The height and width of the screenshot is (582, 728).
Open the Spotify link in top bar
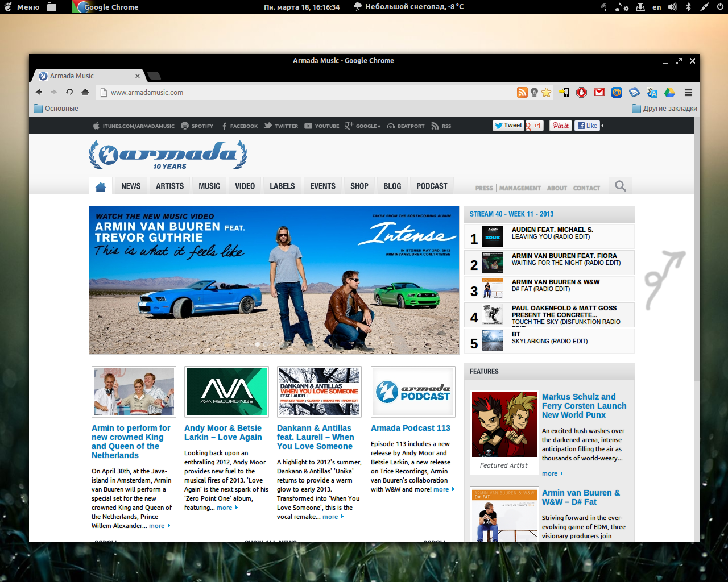point(197,126)
